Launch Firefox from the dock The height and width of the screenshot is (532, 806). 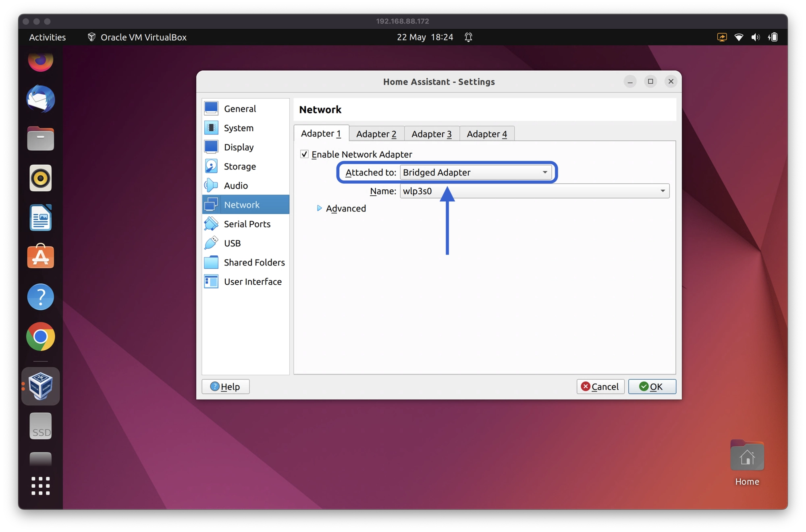pyautogui.click(x=41, y=61)
